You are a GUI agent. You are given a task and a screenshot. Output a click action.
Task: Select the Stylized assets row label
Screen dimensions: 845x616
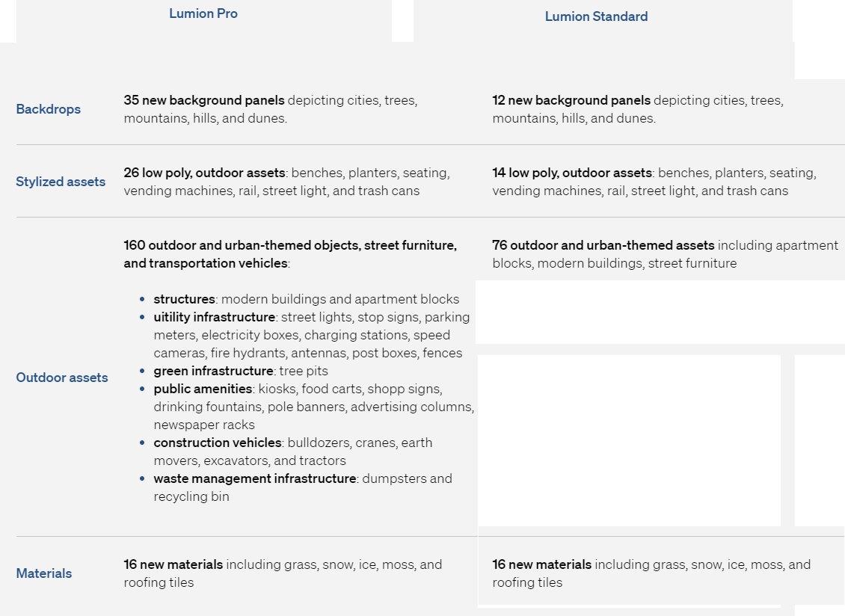coord(61,182)
